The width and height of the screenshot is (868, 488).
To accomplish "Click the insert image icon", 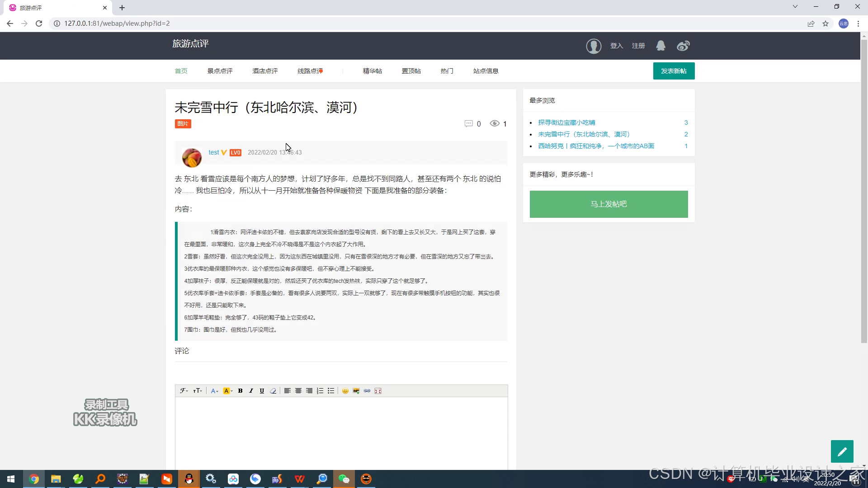I will click(x=356, y=391).
